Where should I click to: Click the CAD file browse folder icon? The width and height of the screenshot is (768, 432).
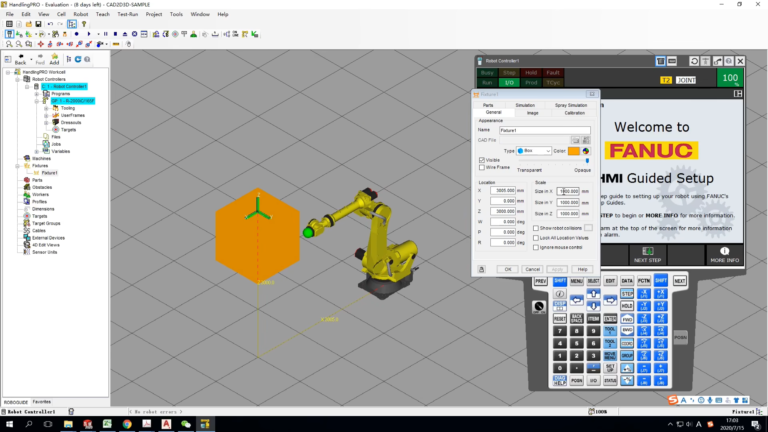point(576,141)
